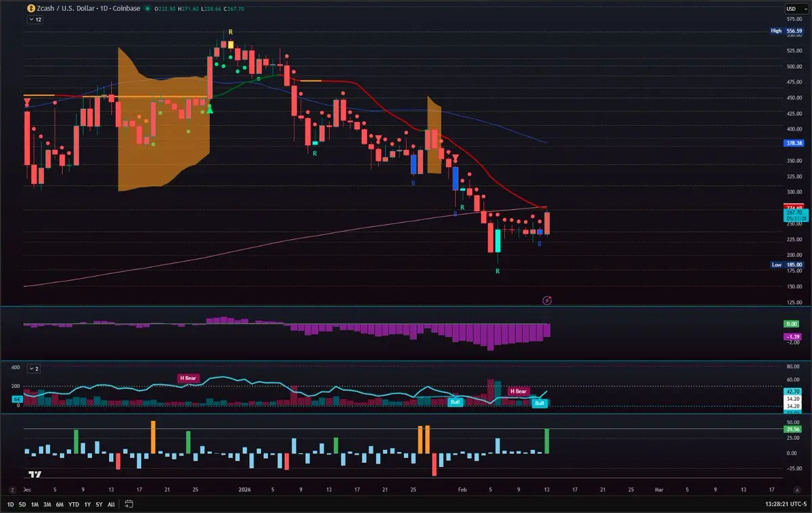Click the TradingView logo on the chart
812x513 pixels.
35,474
